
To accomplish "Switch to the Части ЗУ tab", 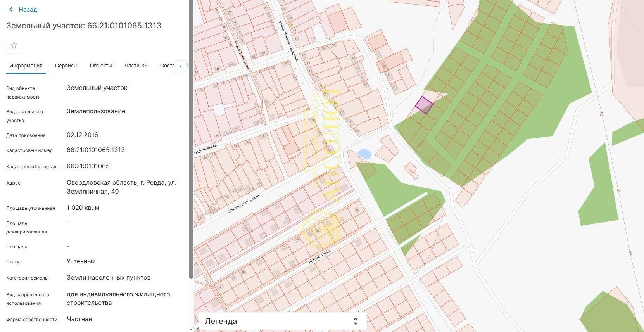I will pyautogui.click(x=136, y=66).
